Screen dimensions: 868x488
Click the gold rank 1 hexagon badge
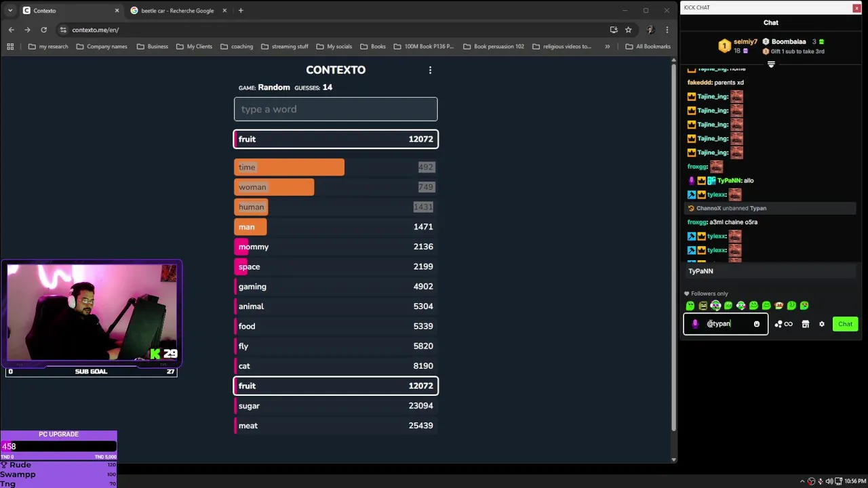pyautogui.click(x=724, y=46)
